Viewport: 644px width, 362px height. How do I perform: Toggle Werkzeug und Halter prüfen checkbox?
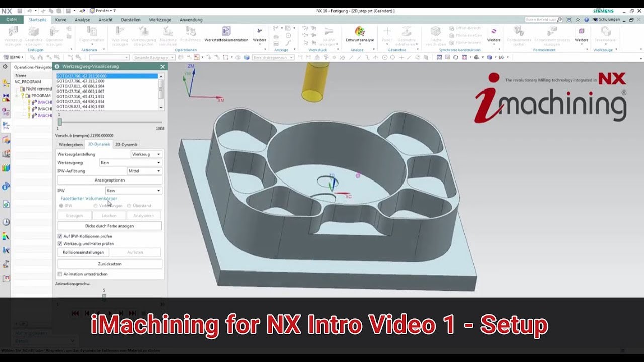pyautogui.click(x=60, y=244)
